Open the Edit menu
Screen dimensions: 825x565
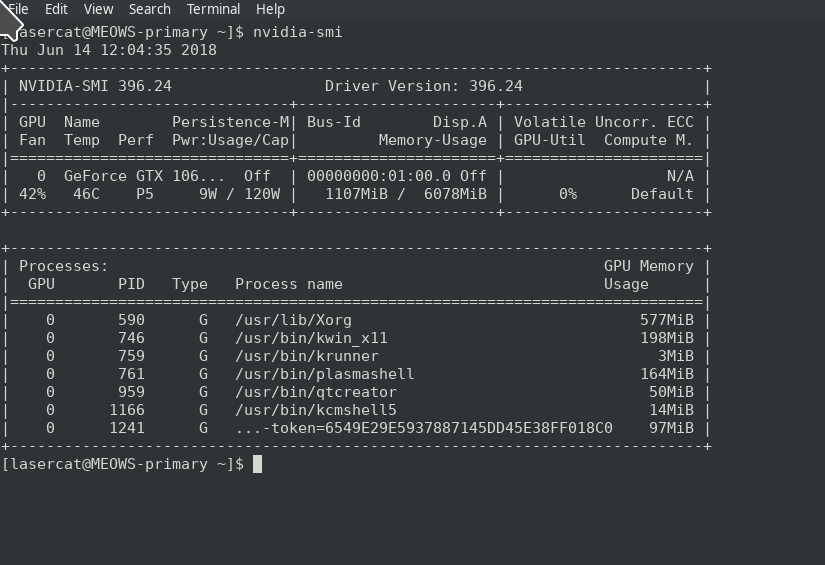pyautogui.click(x=57, y=9)
